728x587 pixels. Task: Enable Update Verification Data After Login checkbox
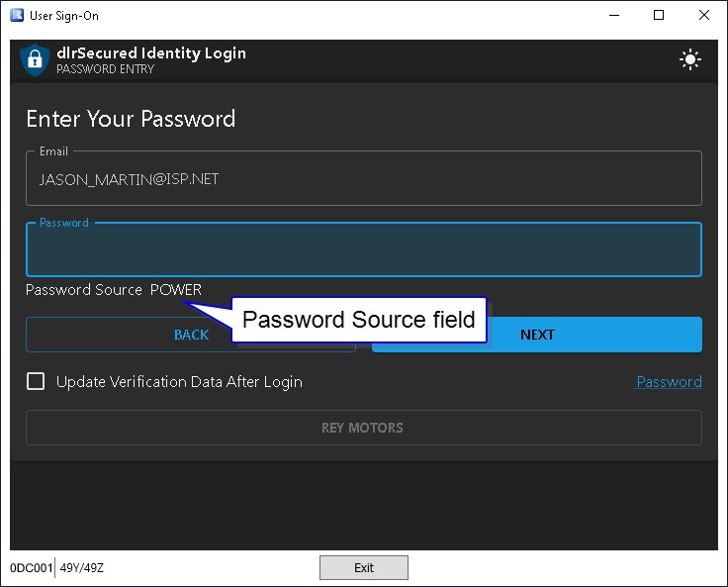36,381
